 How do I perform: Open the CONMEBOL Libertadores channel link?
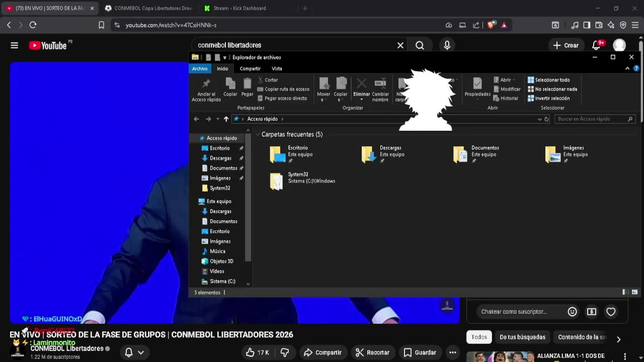[67, 348]
